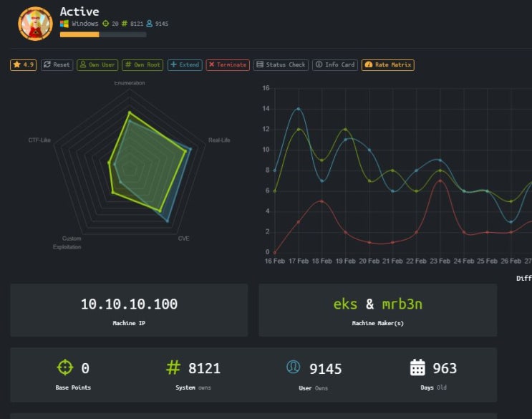The image size is (532, 419).
Task: Click the 4.9 star rating button
Action: 23,64
